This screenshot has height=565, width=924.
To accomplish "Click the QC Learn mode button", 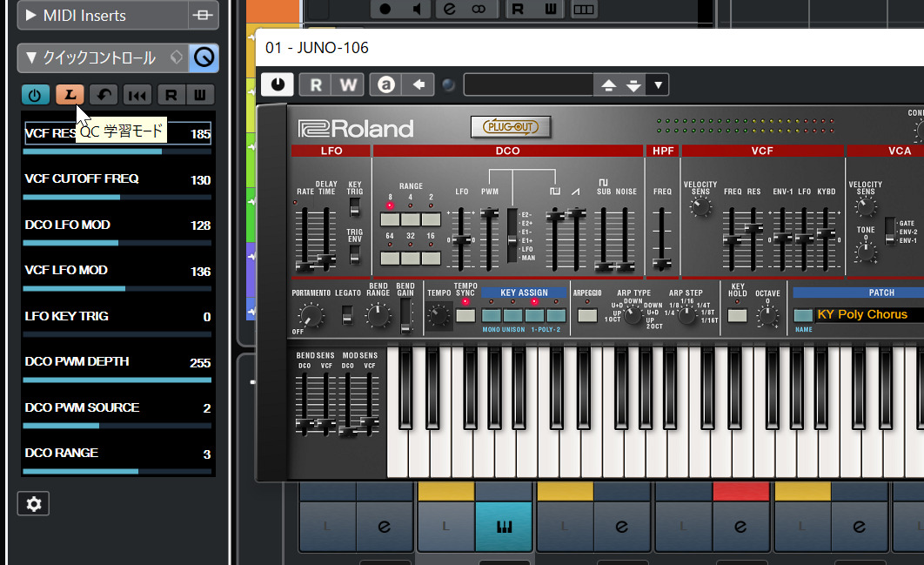I will [70, 95].
